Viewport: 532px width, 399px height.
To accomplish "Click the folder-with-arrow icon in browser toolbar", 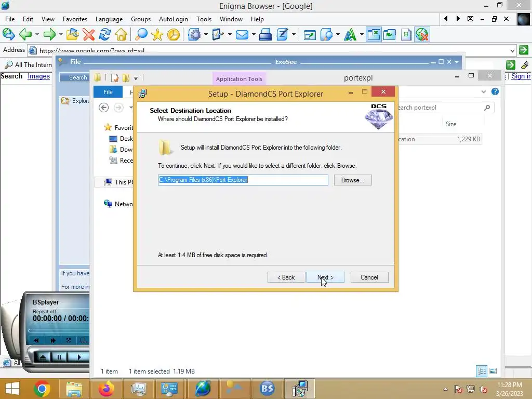I will pyautogui.click(x=72, y=34).
